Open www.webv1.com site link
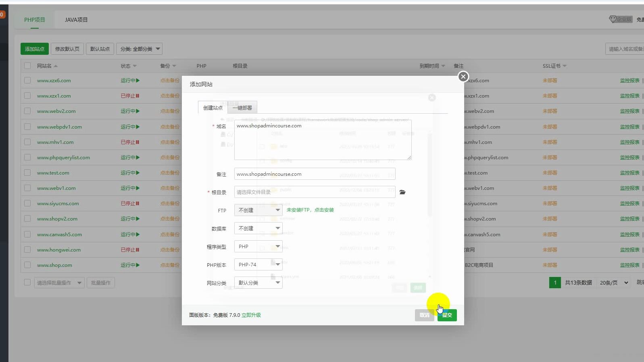The width and height of the screenshot is (644, 362). coord(56,188)
